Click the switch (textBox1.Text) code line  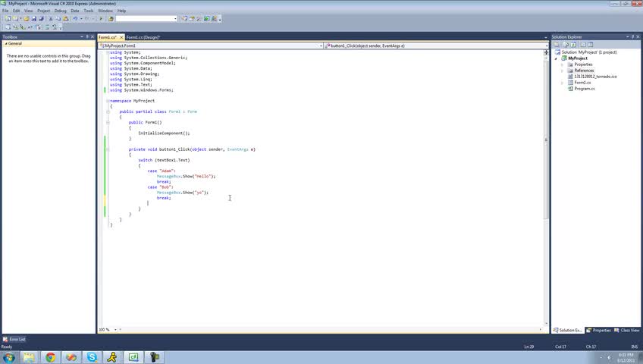point(164,160)
